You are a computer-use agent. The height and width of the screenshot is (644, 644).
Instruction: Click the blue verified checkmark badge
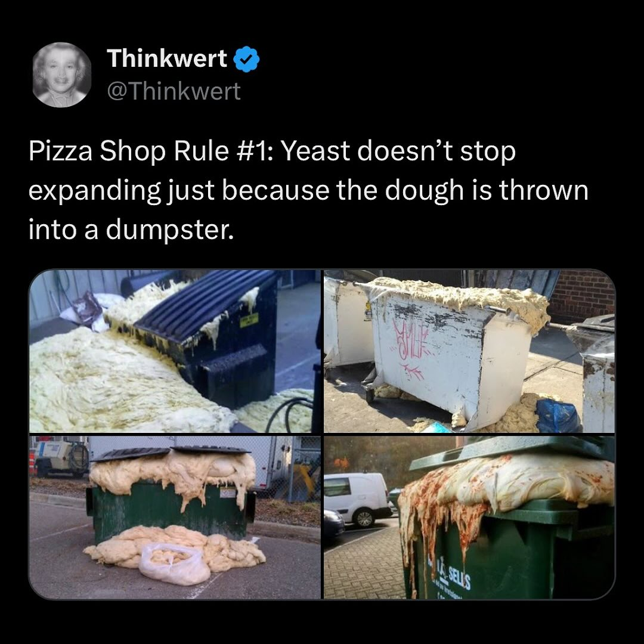click(246, 59)
